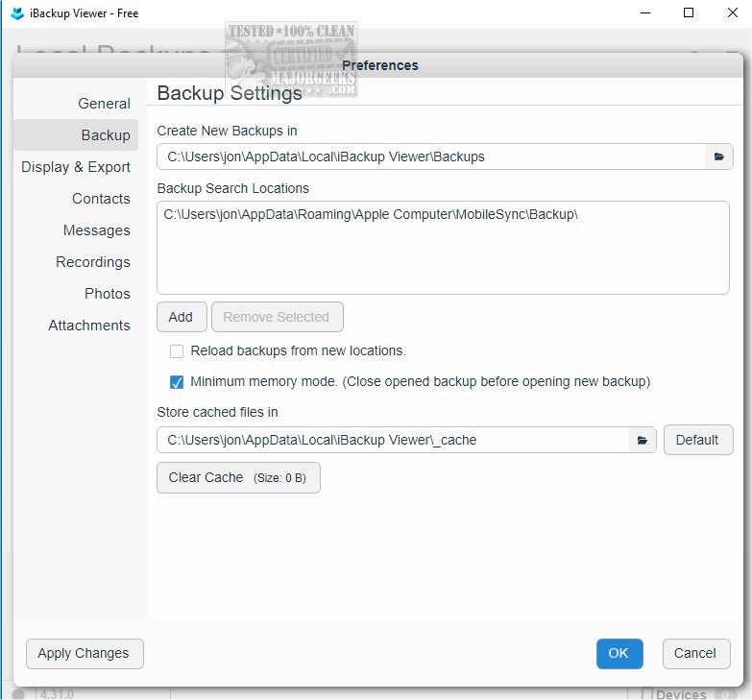This screenshot has width=752, height=700.
Task: Switch to Messages preferences
Action: 97,230
